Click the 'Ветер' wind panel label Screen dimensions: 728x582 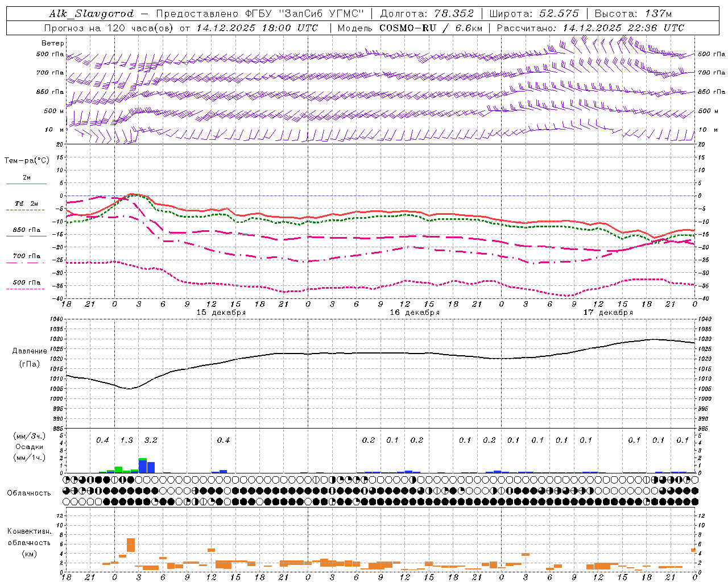[x=53, y=43]
